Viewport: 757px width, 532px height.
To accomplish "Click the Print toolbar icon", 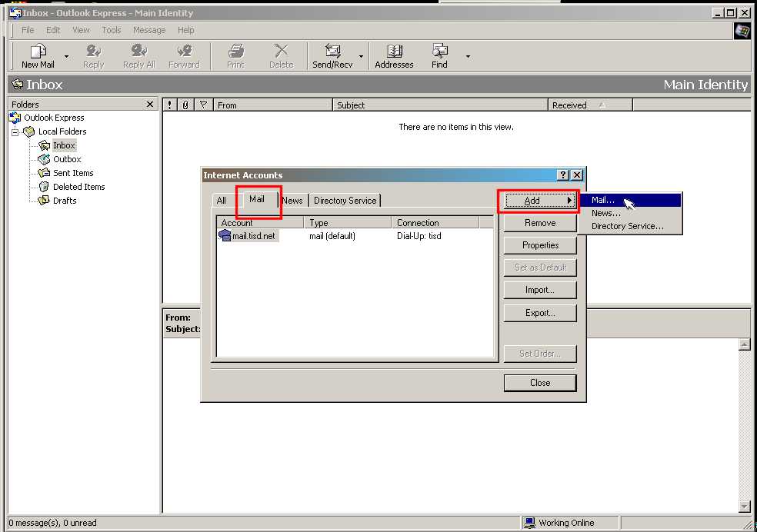I will (235, 51).
